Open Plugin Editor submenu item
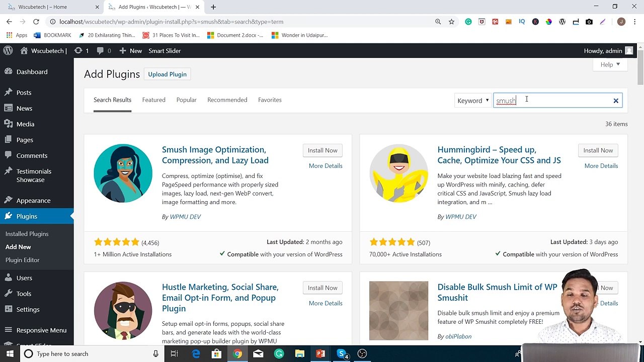Image resolution: width=644 pixels, height=362 pixels. [23, 260]
